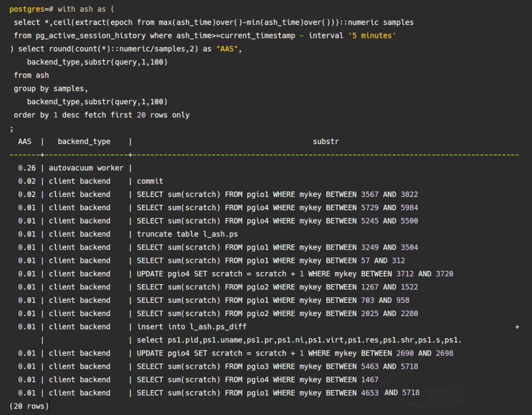
Task: Select the autovacuum worker row
Action: click(86, 168)
